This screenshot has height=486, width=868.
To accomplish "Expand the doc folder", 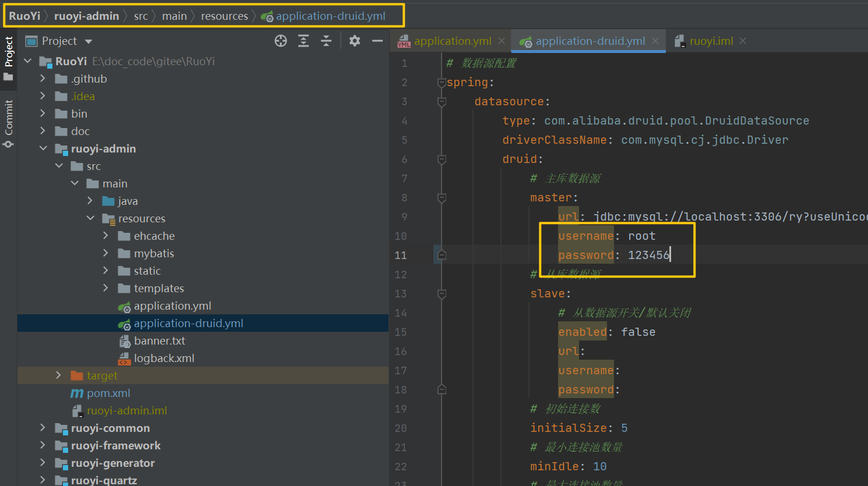I will (x=43, y=130).
